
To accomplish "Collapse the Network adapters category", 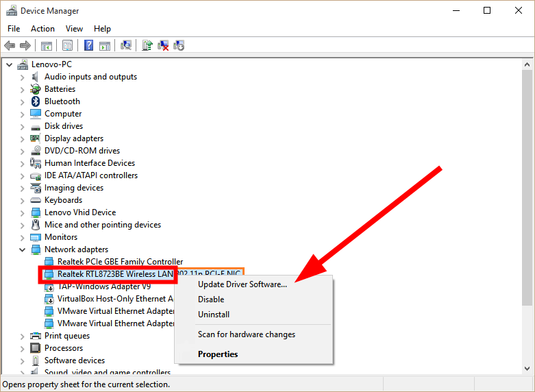I will point(22,249).
